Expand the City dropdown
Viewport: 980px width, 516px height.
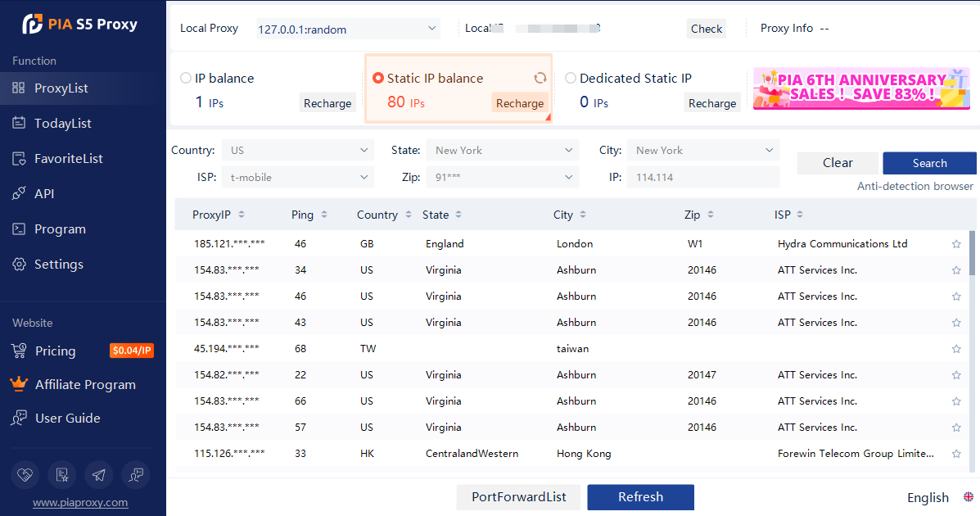tap(703, 150)
